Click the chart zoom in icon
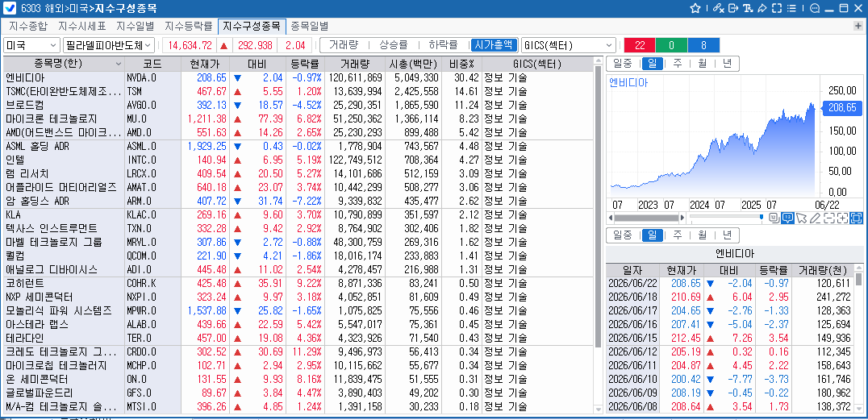 pyautogui.click(x=842, y=218)
